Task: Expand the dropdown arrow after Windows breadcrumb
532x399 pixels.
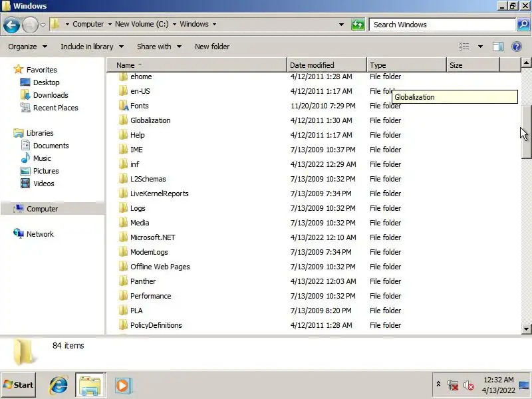Action: (x=214, y=24)
